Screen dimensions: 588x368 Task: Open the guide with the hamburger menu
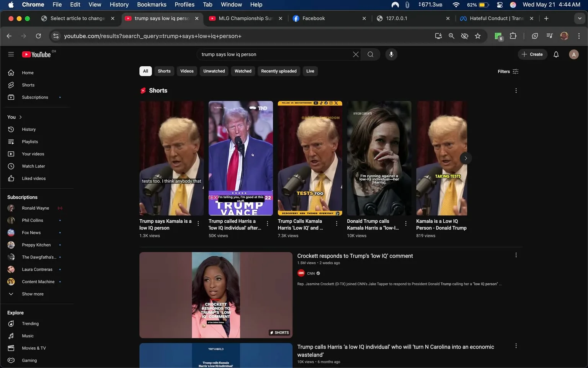(11, 54)
